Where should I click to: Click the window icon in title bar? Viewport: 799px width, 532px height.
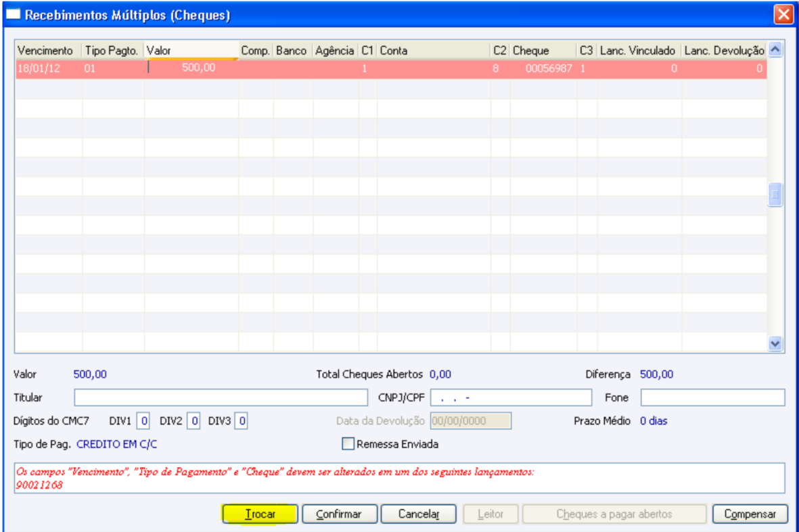coord(13,14)
